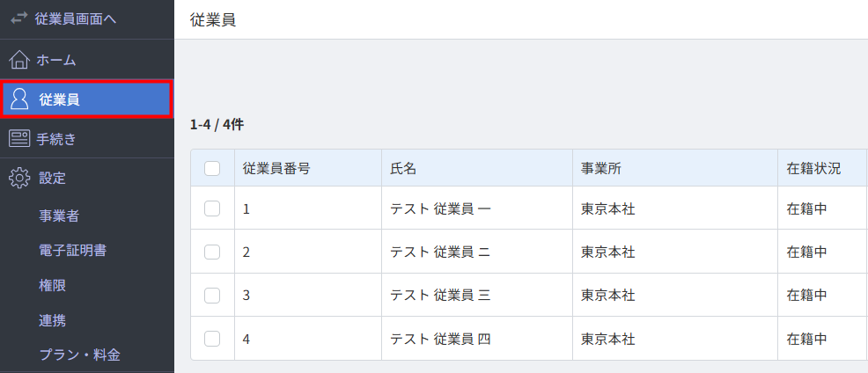Click the gear icon beside 設定
This screenshot has height=373, width=868.
pos(19,178)
